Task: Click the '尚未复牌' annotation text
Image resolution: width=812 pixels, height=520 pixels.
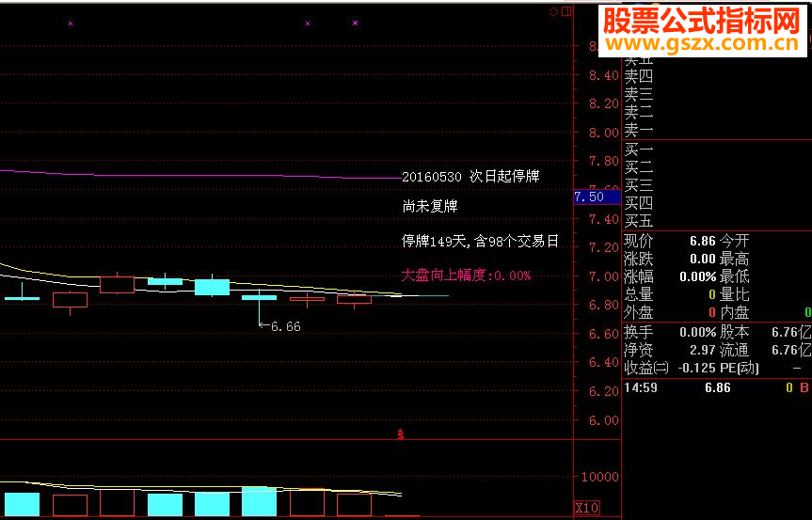Action: pyautogui.click(x=430, y=206)
